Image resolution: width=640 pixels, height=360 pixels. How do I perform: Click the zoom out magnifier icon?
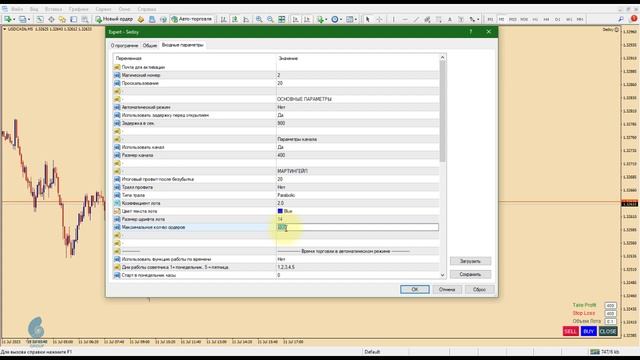(270, 19)
